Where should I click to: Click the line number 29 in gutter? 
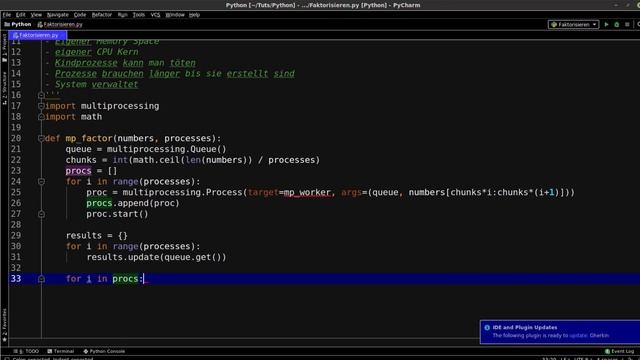(16, 236)
